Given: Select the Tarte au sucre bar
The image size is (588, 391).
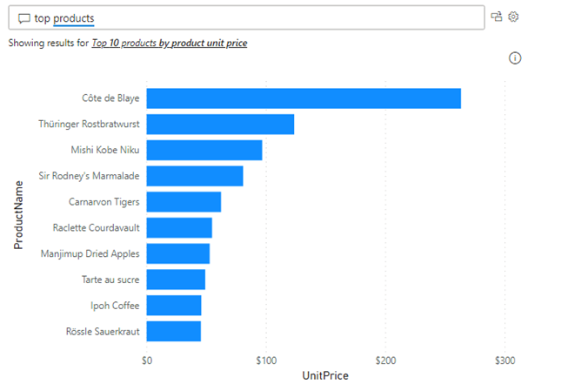Looking at the screenshot, I should pos(176,280).
